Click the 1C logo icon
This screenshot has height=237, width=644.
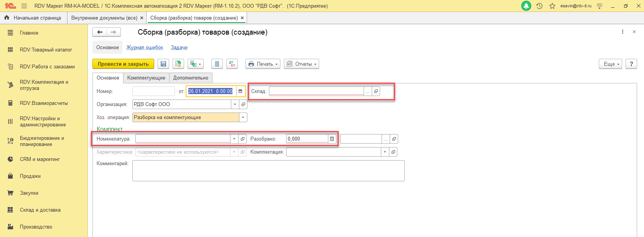pyautogui.click(x=10, y=6)
